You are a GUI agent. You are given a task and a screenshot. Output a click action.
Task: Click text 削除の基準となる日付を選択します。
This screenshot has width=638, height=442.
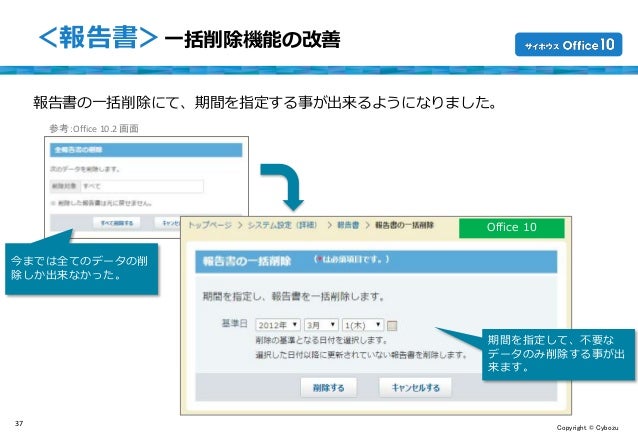[x=321, y=340]
